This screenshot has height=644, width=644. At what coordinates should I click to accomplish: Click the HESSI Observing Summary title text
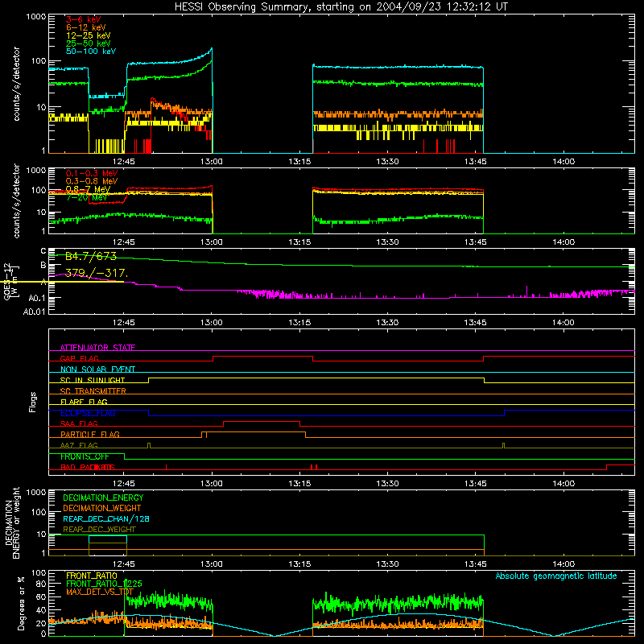coord(341,7)
